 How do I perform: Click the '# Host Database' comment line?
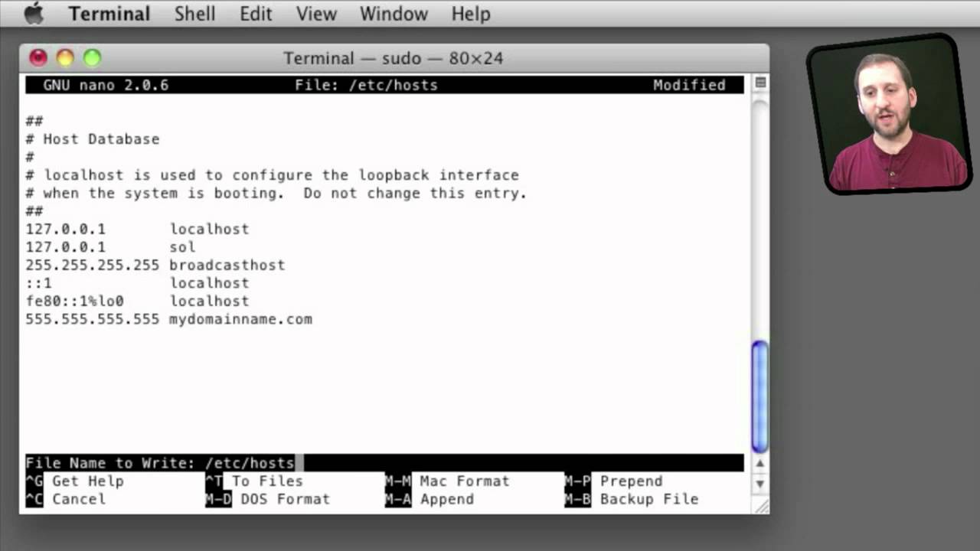coord(93,139)
